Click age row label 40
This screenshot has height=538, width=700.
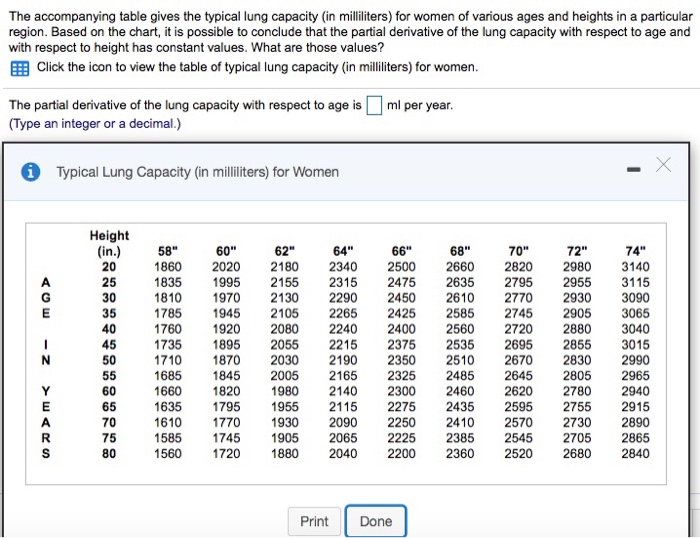click(x=109, y=329)
